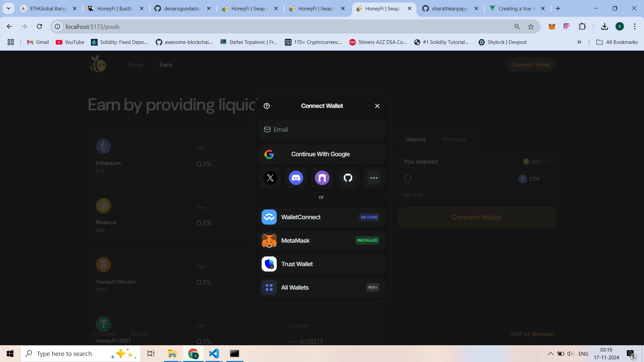Reload the current page
The height and width of the screenshot is (362, 644).
tap(39, 26)
